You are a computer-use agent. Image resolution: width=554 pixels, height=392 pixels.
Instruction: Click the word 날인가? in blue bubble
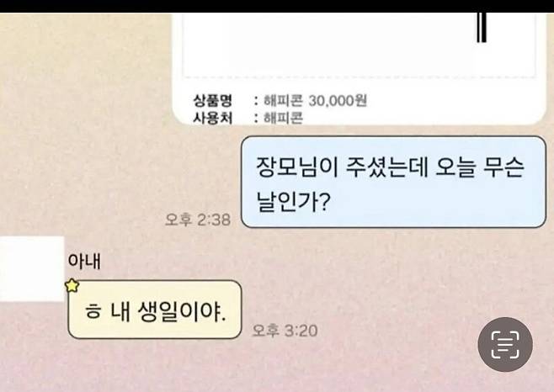pos(293,202)
